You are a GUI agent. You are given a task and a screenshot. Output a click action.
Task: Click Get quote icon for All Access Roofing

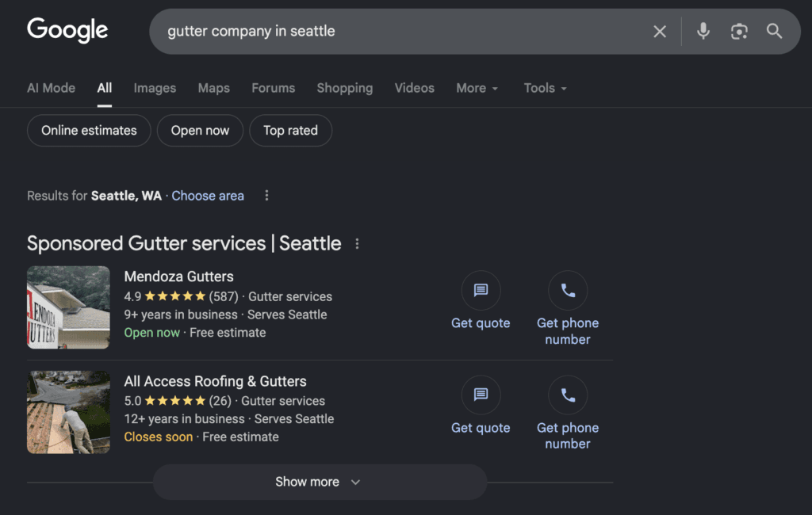tap(481, 395)
